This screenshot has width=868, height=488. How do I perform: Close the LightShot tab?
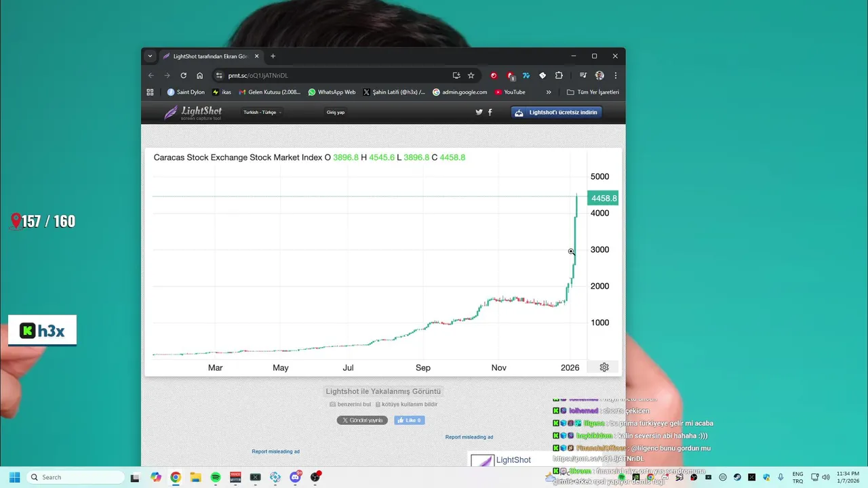click(256, 56)
